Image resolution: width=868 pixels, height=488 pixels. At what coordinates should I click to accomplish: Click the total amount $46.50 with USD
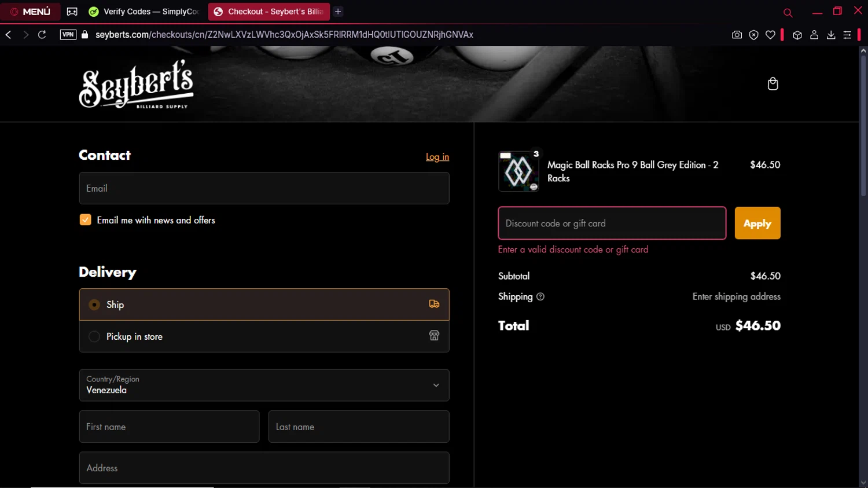[748, 326]
